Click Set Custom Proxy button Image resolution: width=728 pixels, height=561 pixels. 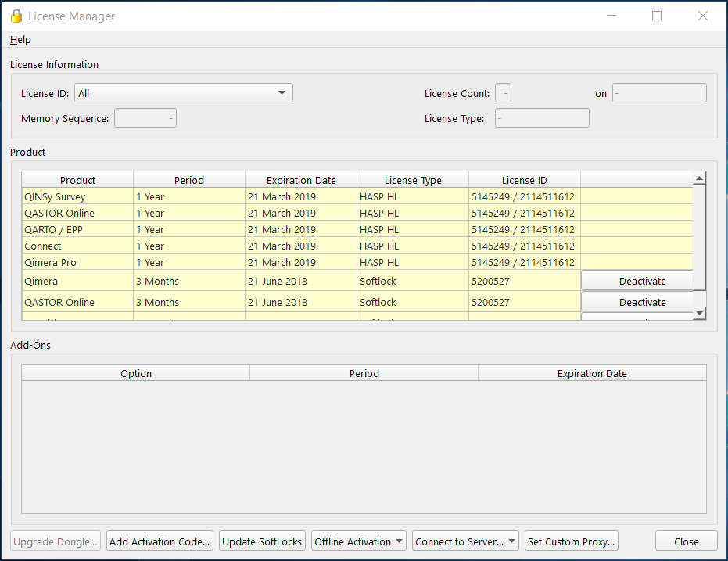(x=572, y=541)
